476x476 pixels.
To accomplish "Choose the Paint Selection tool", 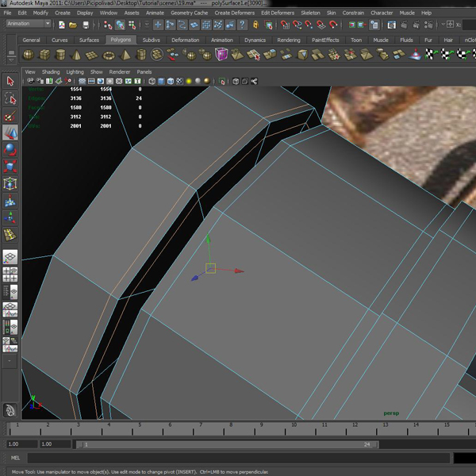I will [x=10, y=116].
